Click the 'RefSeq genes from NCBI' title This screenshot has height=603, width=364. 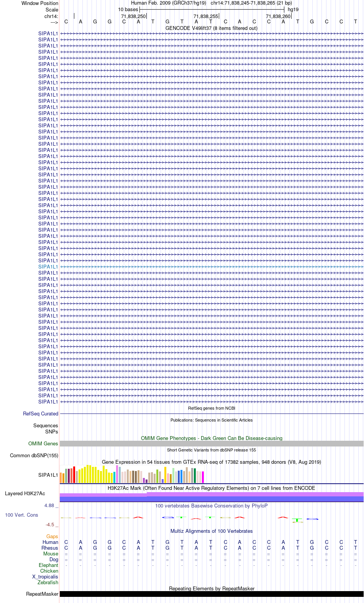point(212,408)
